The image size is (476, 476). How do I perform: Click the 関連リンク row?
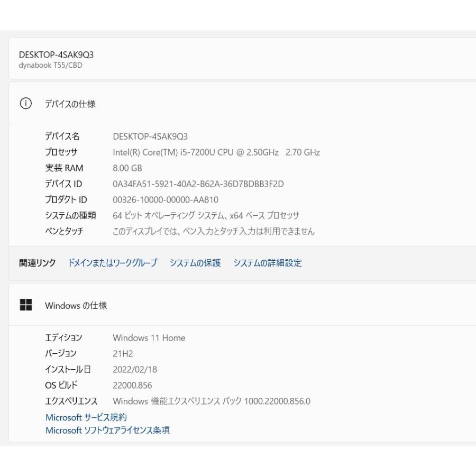coord(36,263)
